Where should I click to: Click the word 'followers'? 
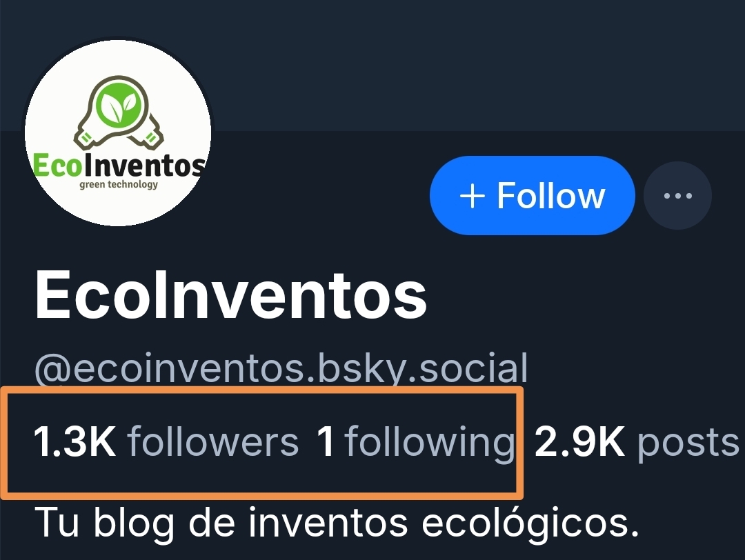coord(213,442)
